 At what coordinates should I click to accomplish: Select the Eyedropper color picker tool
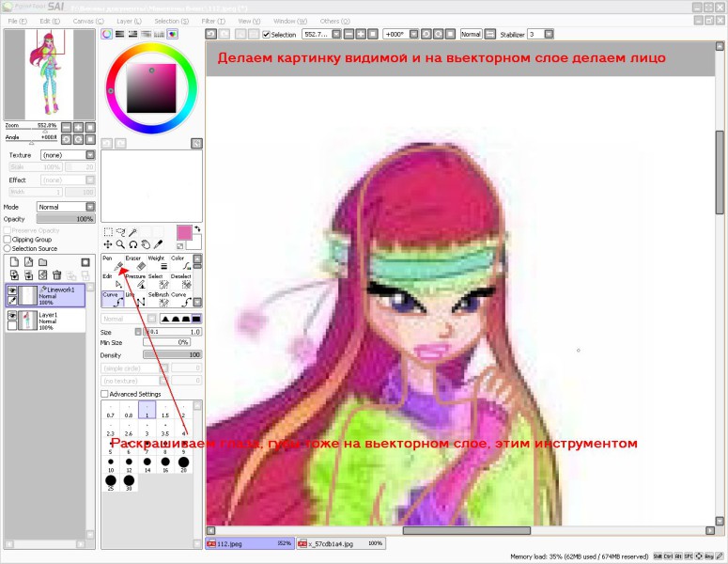pos(159,244)
